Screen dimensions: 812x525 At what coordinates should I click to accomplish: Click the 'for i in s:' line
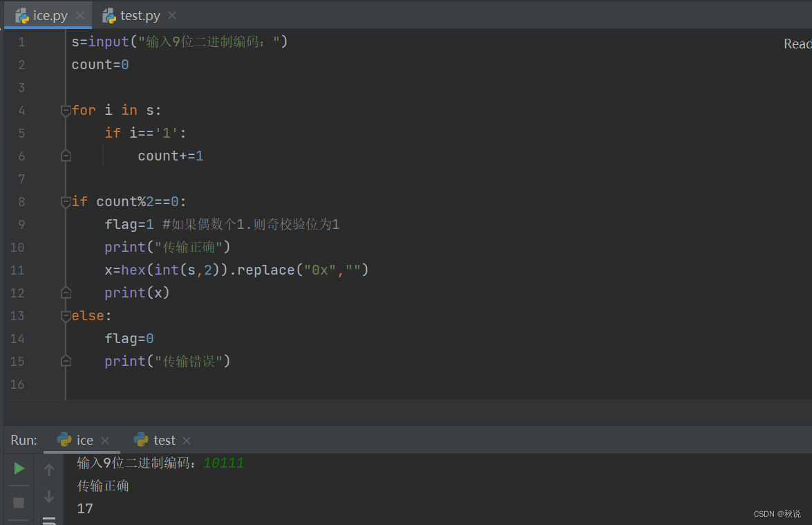(116, 110)
